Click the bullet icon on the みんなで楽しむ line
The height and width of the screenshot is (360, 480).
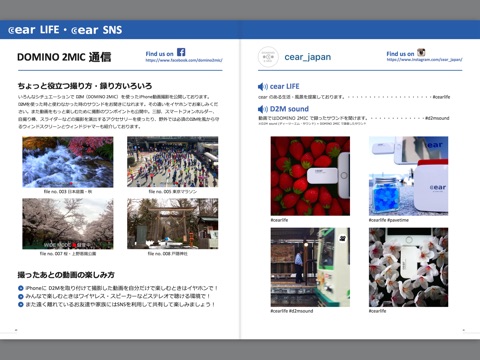pyautogui.click(x=21, y=296)
